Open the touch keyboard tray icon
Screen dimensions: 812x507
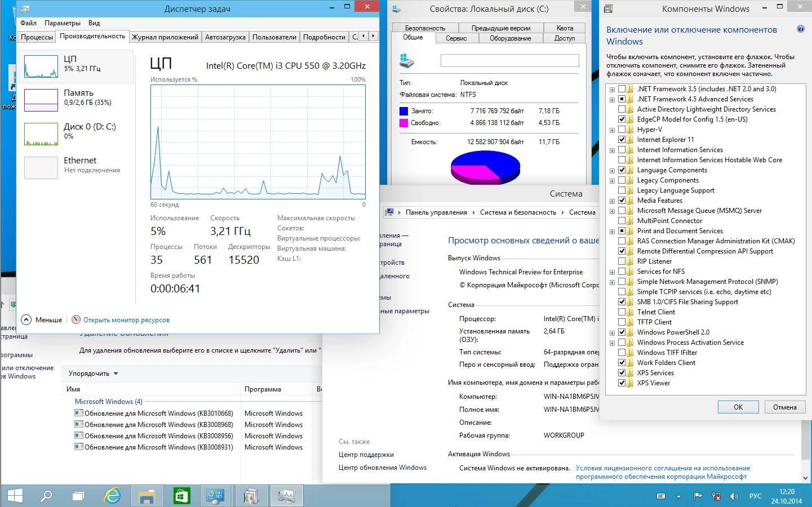coord(662,496)
